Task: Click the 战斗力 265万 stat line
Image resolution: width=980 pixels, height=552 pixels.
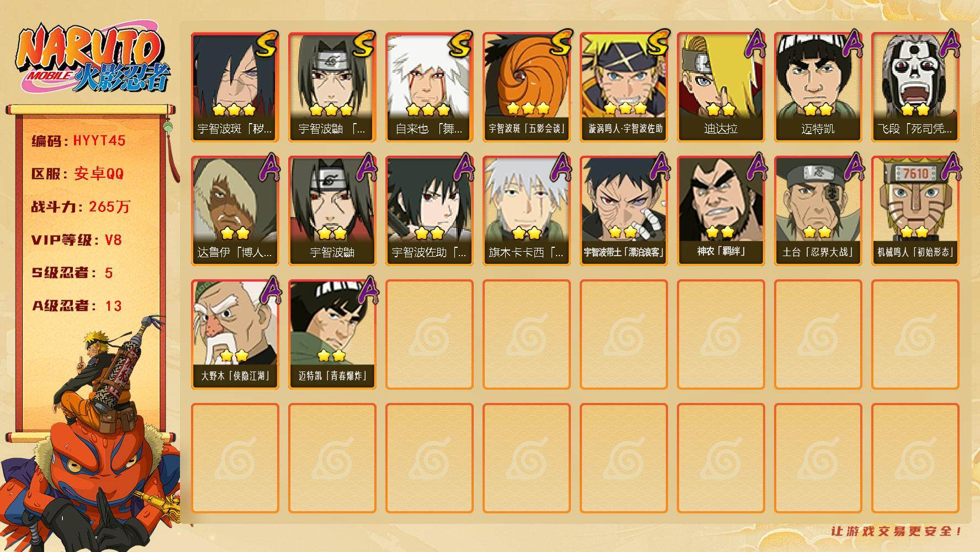Action: [81, 207]
